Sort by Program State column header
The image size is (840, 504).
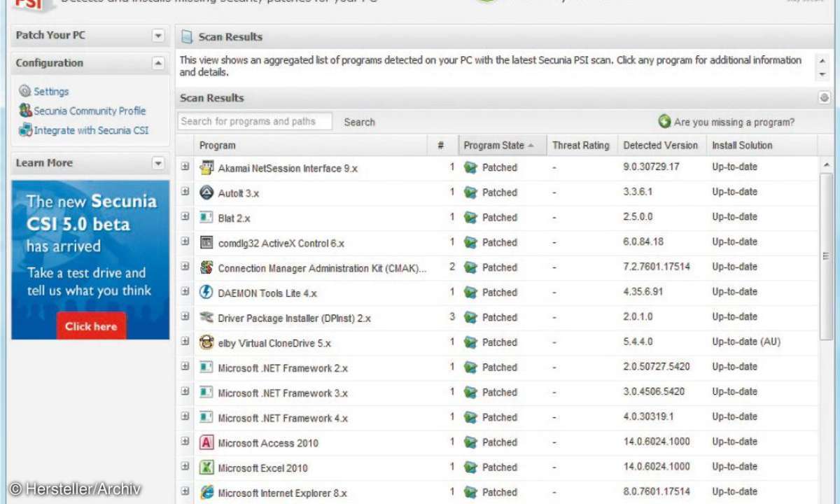click(502, 146)
